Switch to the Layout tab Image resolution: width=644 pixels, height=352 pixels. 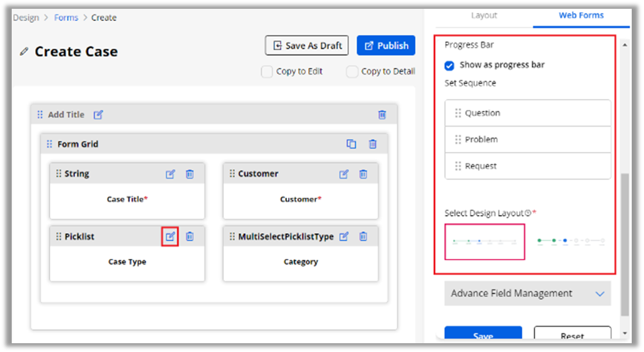coord(484,15)
